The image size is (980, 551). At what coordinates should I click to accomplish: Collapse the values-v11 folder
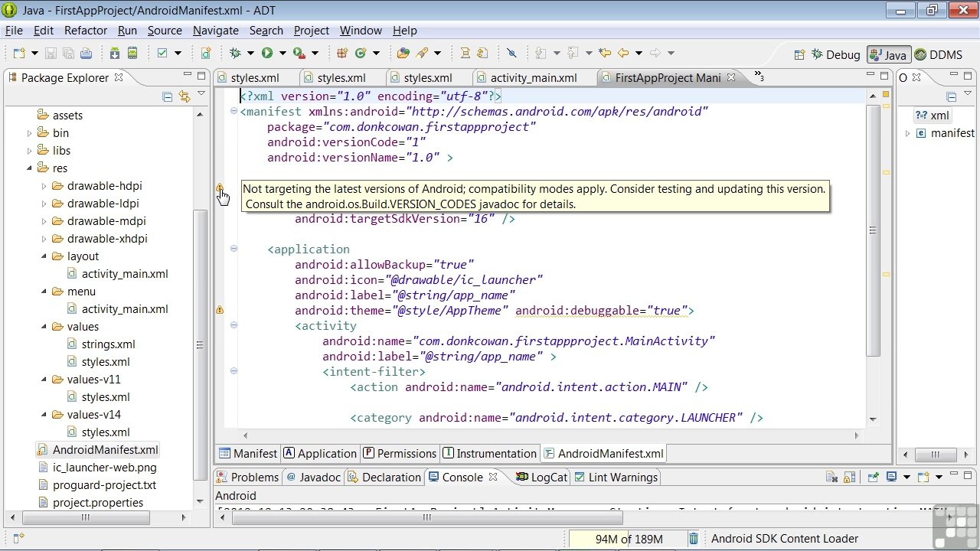pyautogui.click(x=44, y=380)
